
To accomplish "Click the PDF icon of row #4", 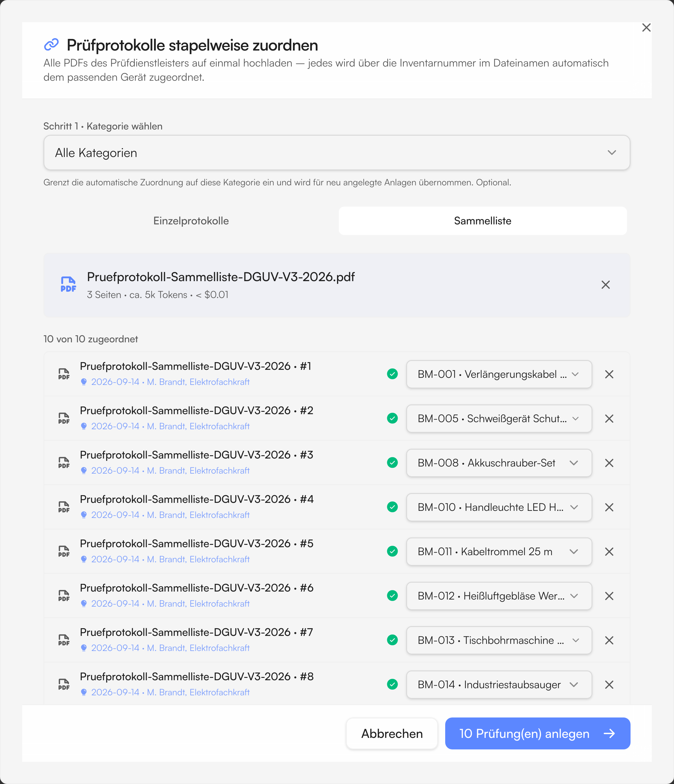I will 64,507.
